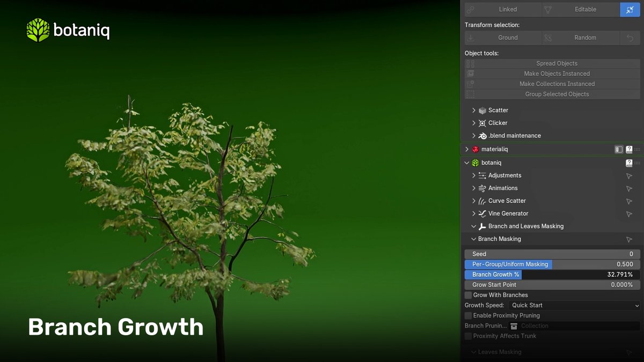Expand the Animations section
644x362 pixels.
coord(474,189)
